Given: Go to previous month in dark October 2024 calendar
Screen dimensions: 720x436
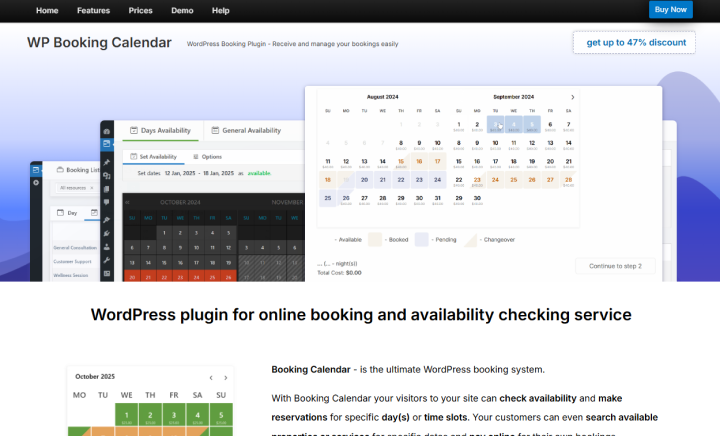Looking at the screenshot, I should [x=128, y=202].
